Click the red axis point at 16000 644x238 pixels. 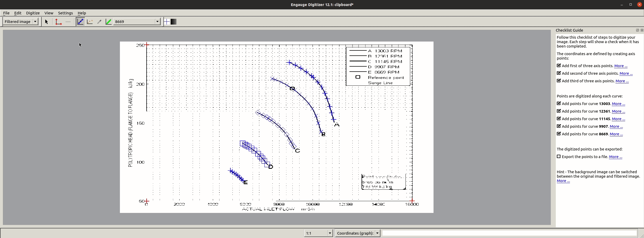[412, 201]
